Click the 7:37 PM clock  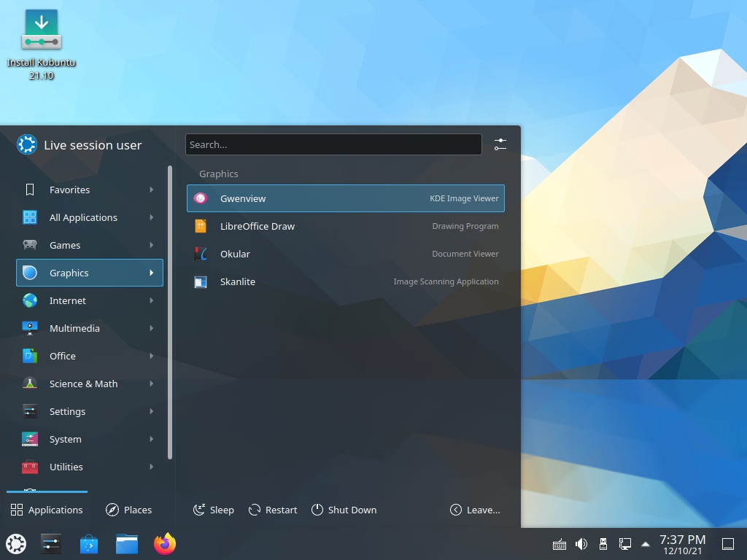click(x=682, y=539)
